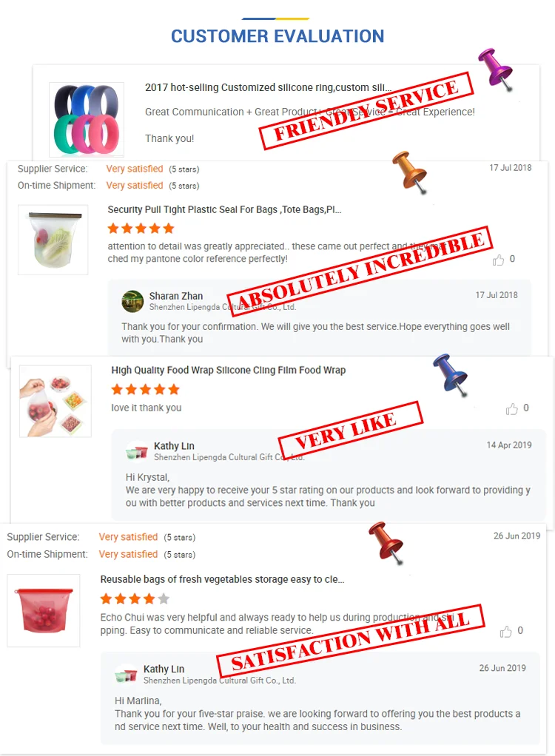The image size is (555, 756).
Task: Click the purple pushpin icon
Action: pyautogui.click(x=495, y=69)
